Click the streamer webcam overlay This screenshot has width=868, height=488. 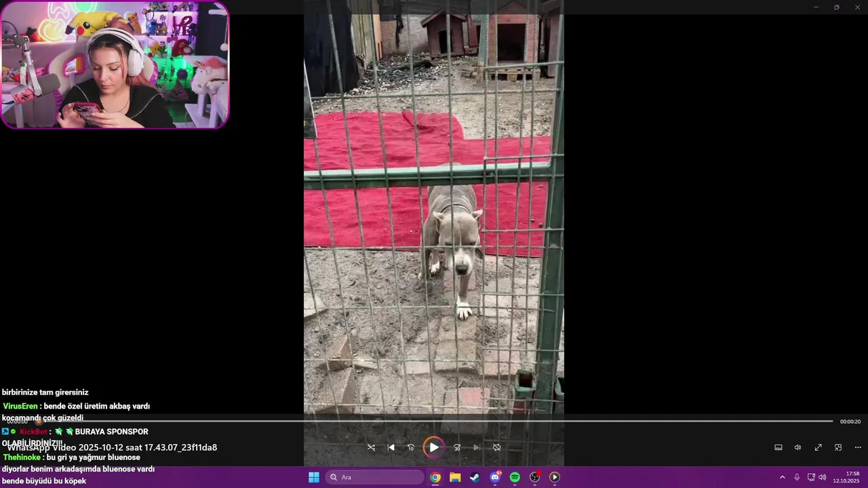[x=115, y=65]
